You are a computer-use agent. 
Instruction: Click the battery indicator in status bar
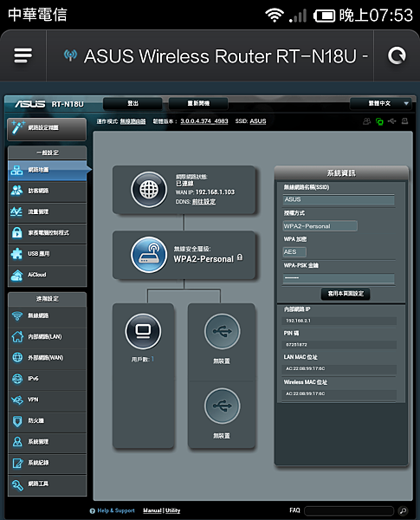(324, 16)
